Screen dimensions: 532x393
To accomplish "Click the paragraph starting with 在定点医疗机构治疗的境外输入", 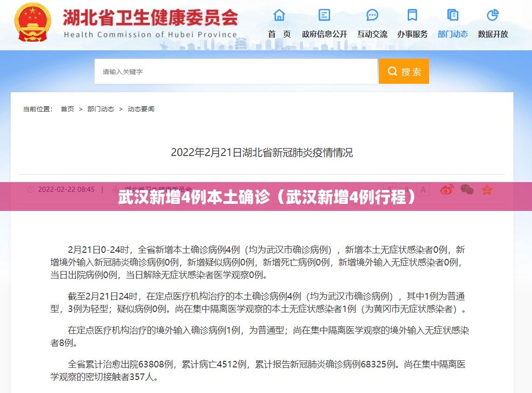I will click(x=260, y=337).
